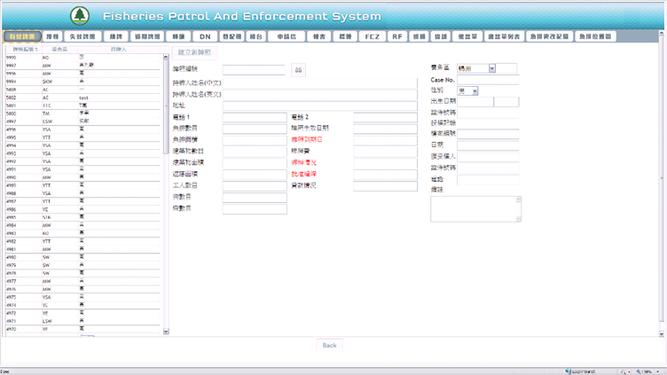
Task: Select the list row 4990 AW
Action: (x=83, y=177)
